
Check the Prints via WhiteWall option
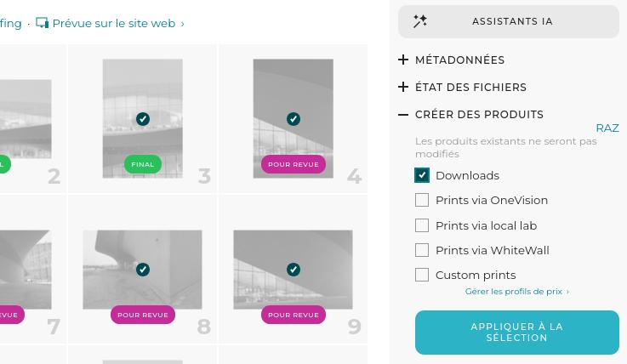click(x=422, y=250)
